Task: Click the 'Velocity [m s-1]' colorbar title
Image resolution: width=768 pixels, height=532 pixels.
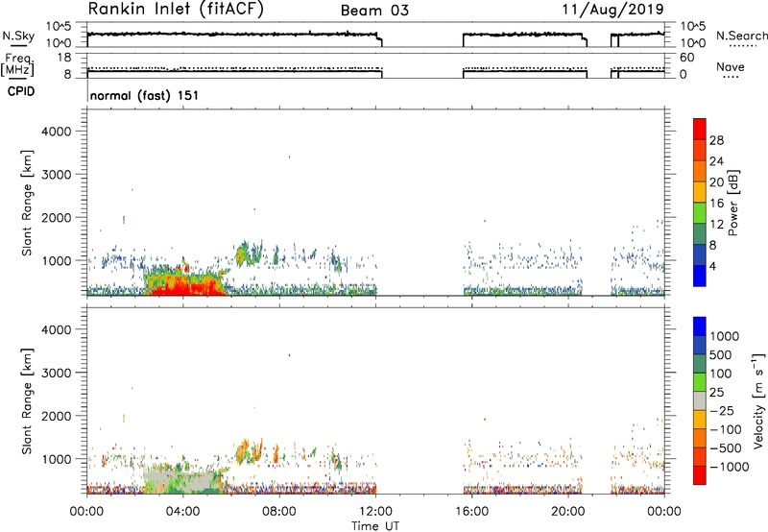Action: point(758,400)
